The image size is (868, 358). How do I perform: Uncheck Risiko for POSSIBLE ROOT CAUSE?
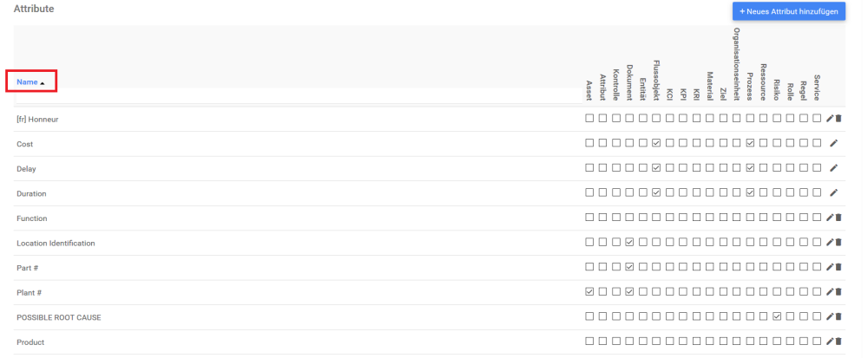[x=777, y=317]
